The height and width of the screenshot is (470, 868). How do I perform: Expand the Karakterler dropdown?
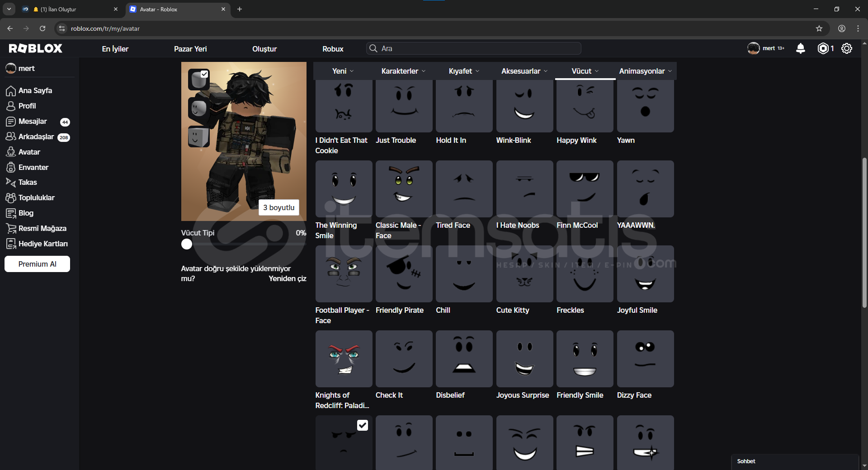pyautogui.click(x=403, y=71)
